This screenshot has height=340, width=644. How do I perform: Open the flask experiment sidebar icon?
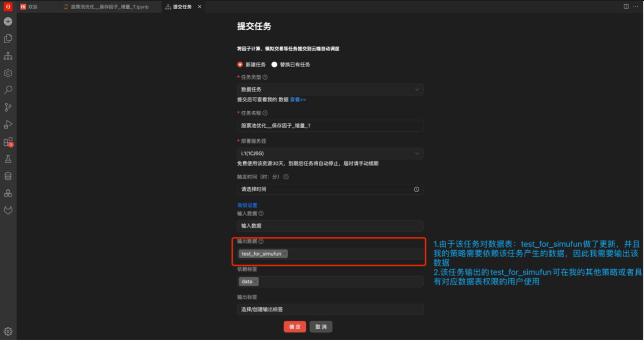[x=8, y=159]
